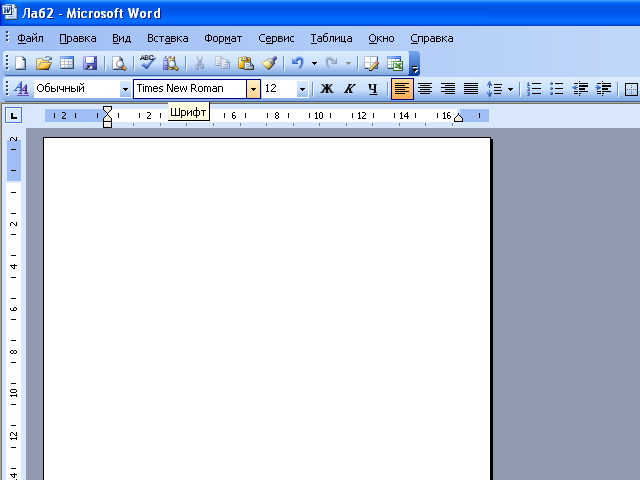
Task: Open Styles and Formatting AA icon
Action: pos(21,89)
